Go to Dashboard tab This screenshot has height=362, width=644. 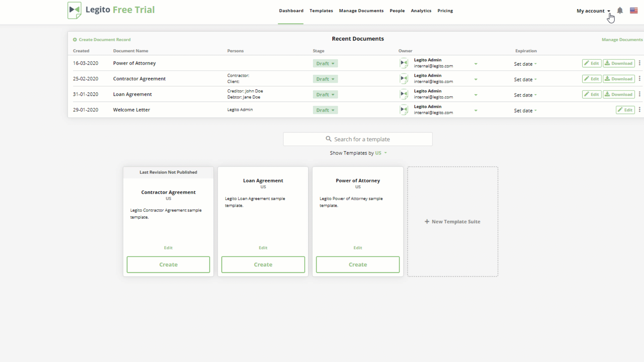291,11
